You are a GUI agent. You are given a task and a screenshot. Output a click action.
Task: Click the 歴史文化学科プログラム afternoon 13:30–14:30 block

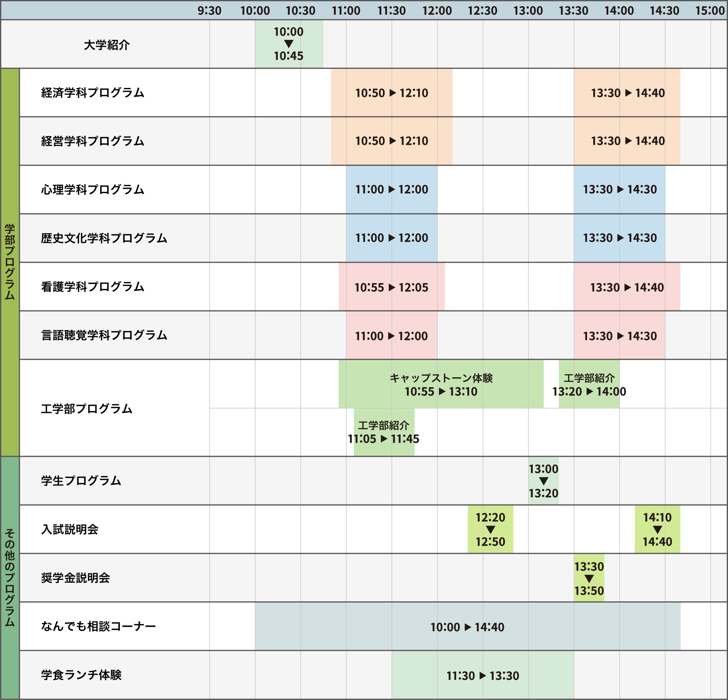[x=619, y=238]
